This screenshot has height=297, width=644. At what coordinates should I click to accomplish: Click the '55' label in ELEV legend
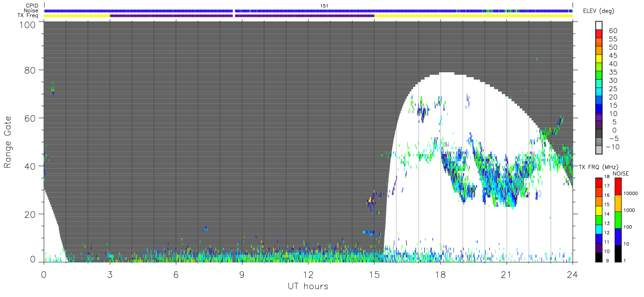(x=613, y=39)
